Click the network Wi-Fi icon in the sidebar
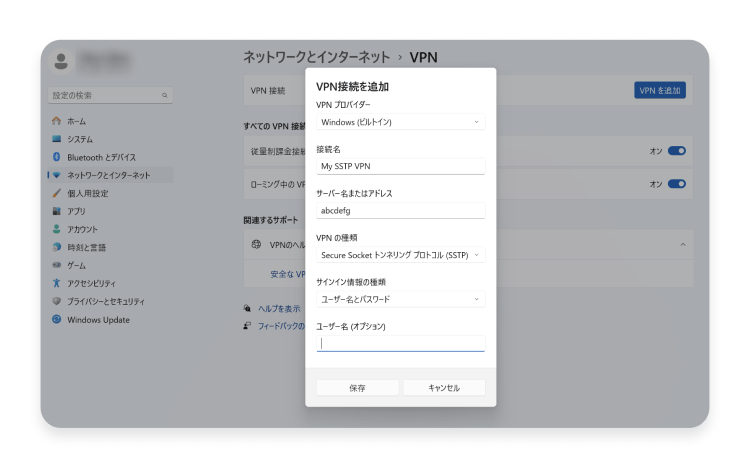This screenshot has height=468, width=750. coord(56,175)
